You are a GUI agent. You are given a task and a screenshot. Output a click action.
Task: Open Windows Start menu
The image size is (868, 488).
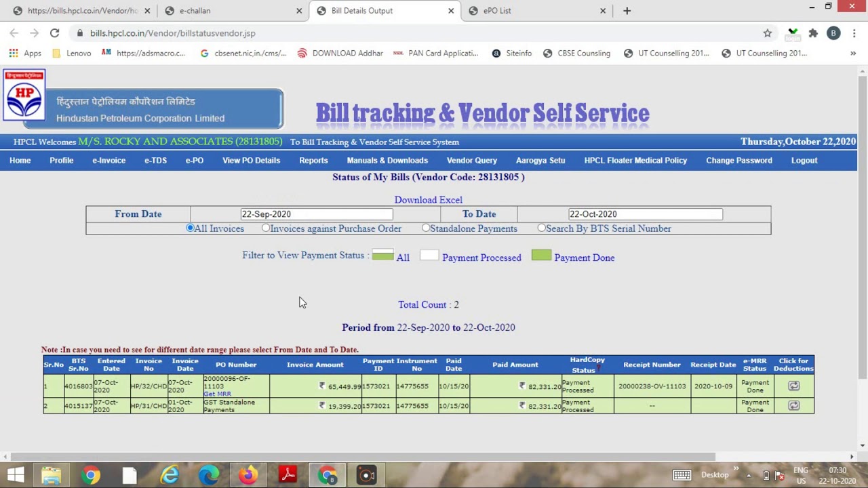pos(16,474)
